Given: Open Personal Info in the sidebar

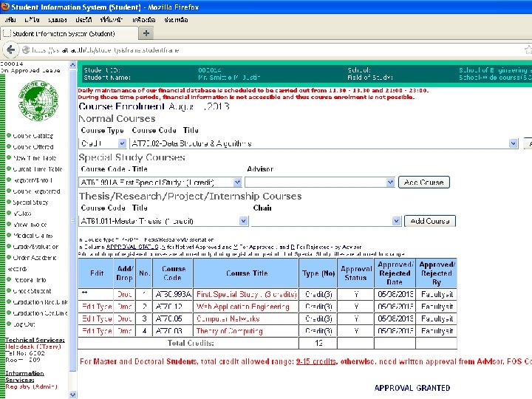Looking at the screenshot, I should point(30,280).
